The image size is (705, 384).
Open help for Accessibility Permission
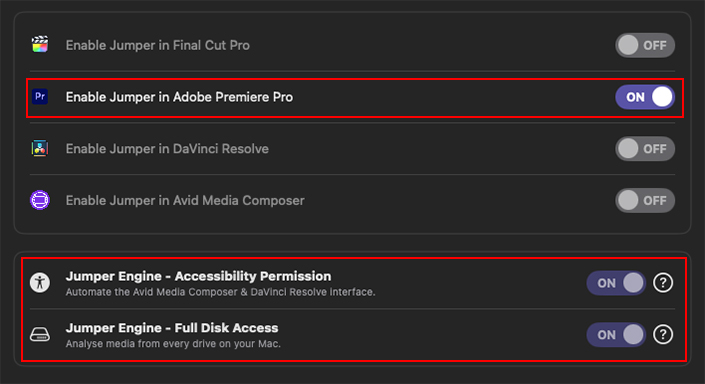click(x=663, y=283)
